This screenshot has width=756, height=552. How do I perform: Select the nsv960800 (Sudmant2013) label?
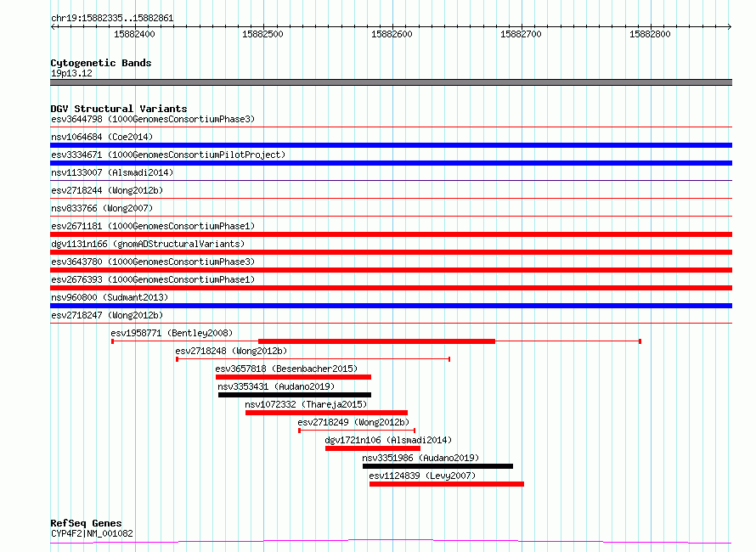(110, 297)
